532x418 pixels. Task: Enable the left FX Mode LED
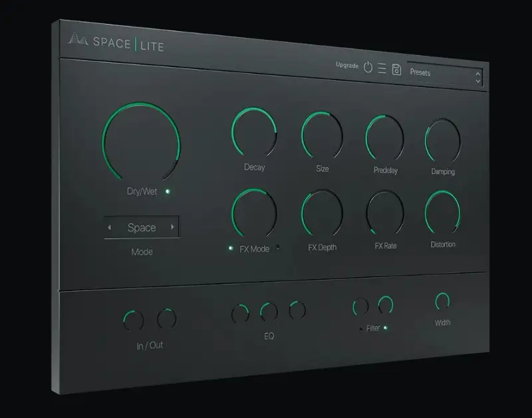(231, 248)
